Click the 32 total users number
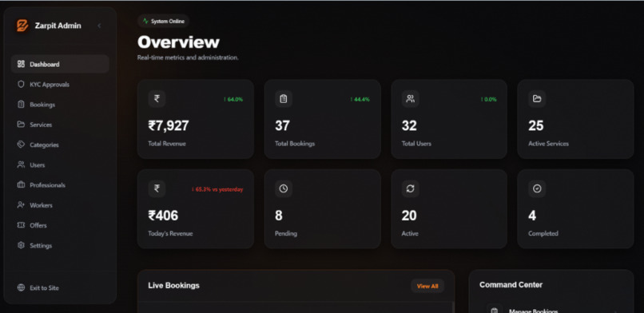Screen dimensions: 644x313 point(409,125)
